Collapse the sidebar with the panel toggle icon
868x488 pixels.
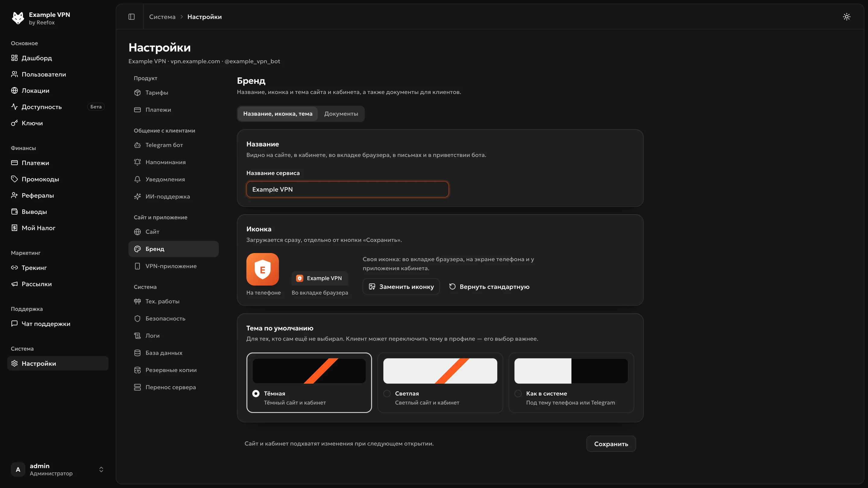click(131, 17)
